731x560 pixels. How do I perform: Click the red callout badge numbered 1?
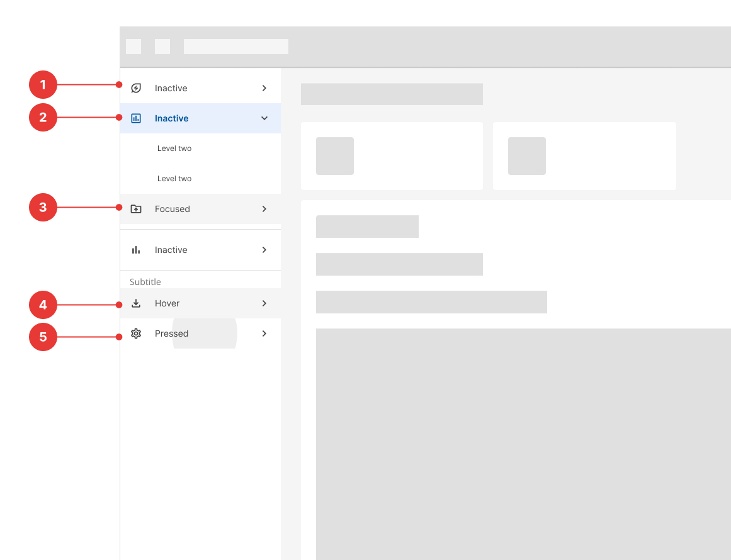coord(43,84)
